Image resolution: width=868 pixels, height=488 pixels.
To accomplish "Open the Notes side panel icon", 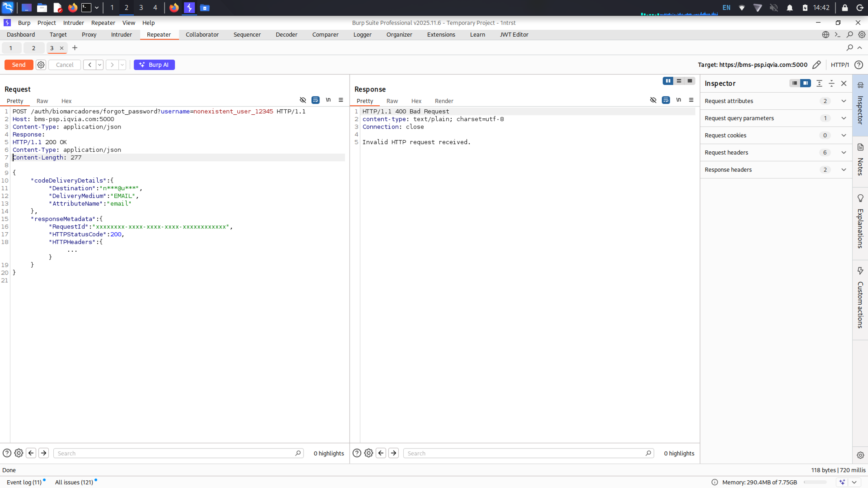I will [860, 147].
